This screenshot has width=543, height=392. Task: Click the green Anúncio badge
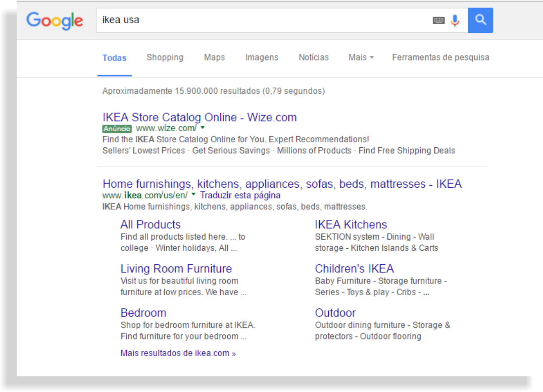(x=117, y=129)
